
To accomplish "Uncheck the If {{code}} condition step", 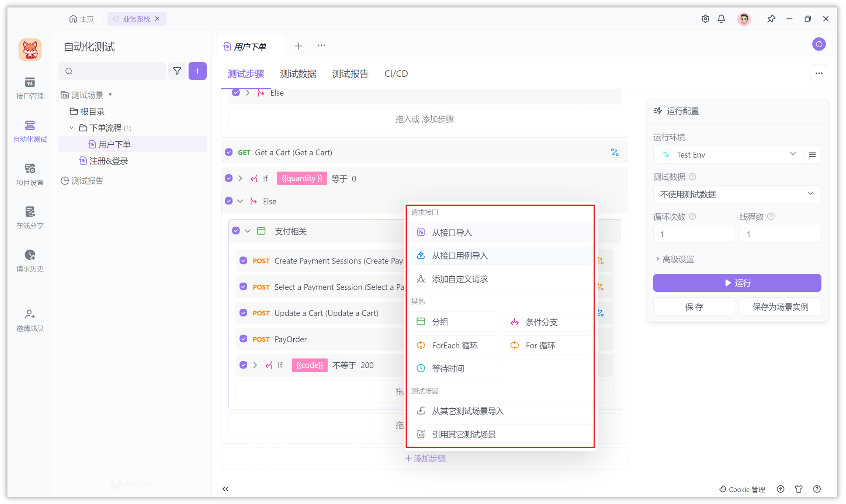I will pyautogui.click(x=243, y=365).
